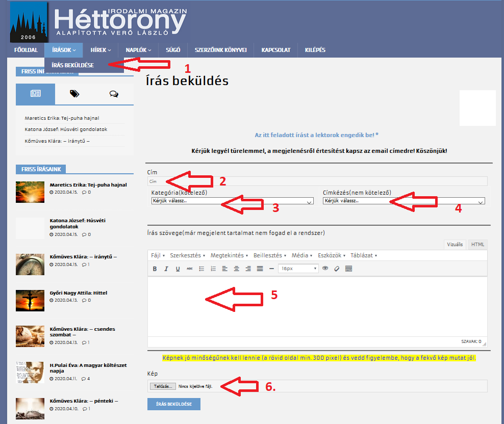Open Győri Nagy Attila: Hittel article link

pos(79,293)
